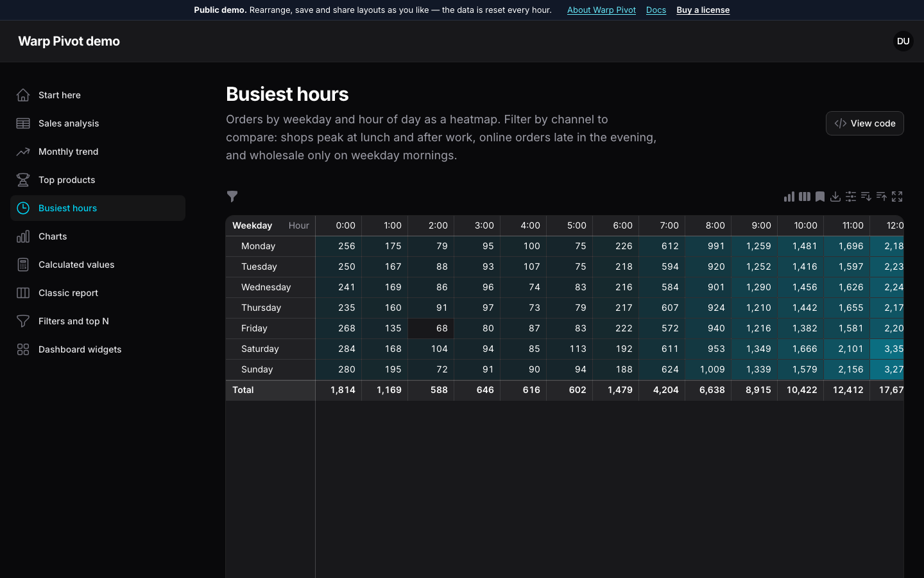Open the DU user avatar
Viewport: 924px width, 578px height.
(x=903, y=41)
